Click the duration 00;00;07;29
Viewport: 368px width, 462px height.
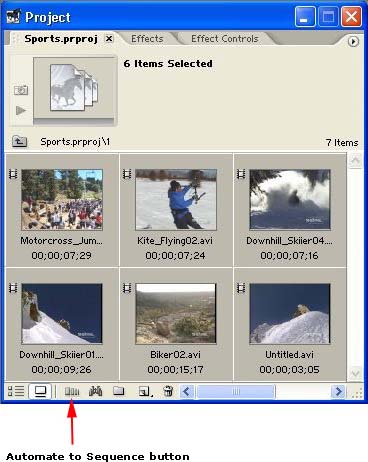point(61,255)
